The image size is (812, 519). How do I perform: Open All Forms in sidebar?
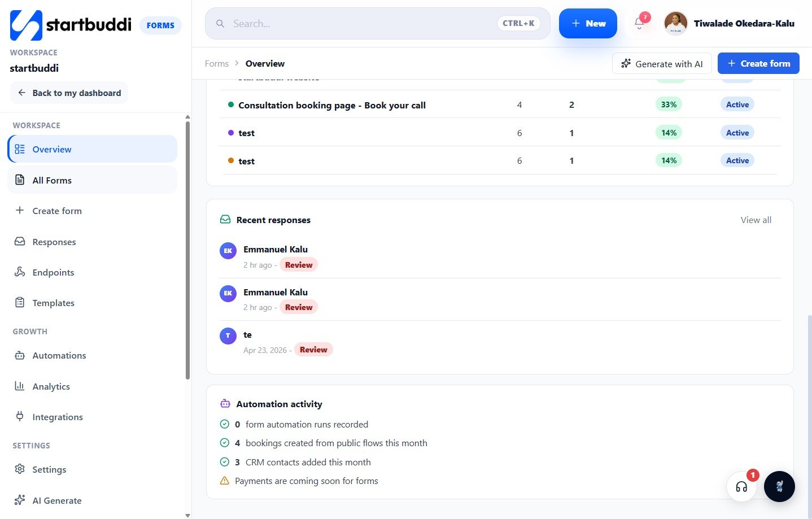(93, 180)
